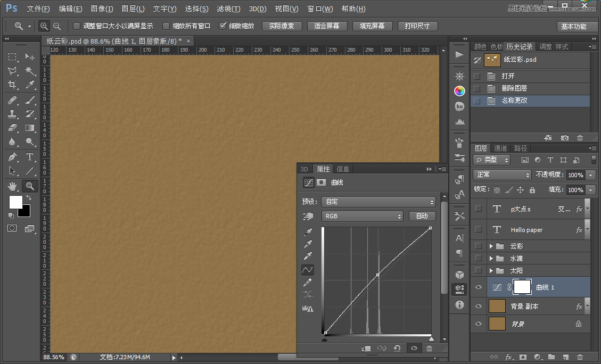Switch to the 路径 tab

(x=521, y=148)
